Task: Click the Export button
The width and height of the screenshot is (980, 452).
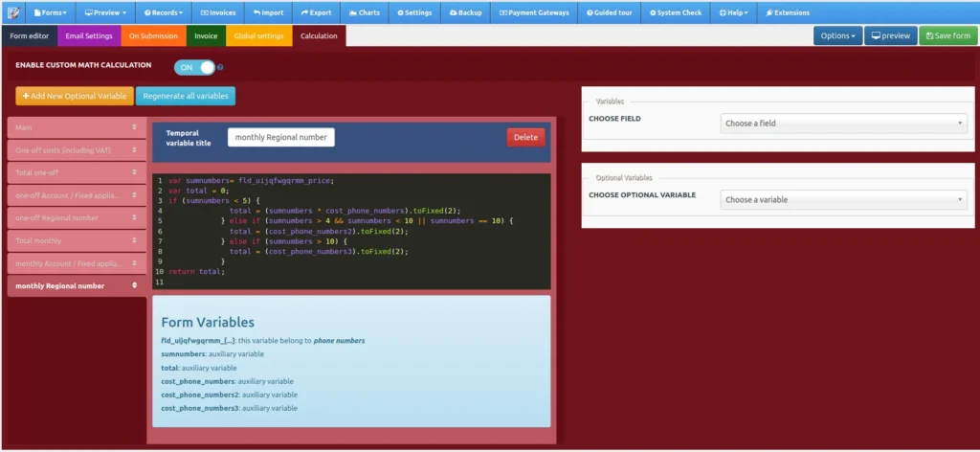Action: pos(316,12)
